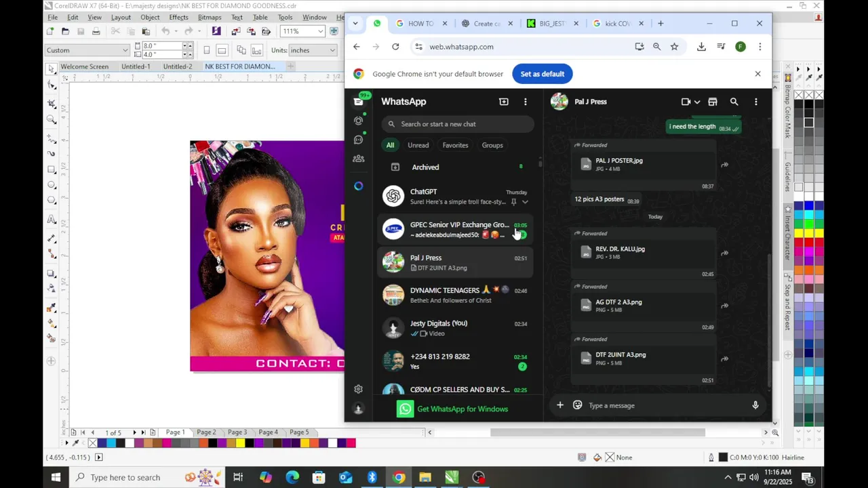The height and width of the screenshot is (488, 868).
Task: Click the Publish to PDF icon in CorelDRAW
Action: pos(267,31)
